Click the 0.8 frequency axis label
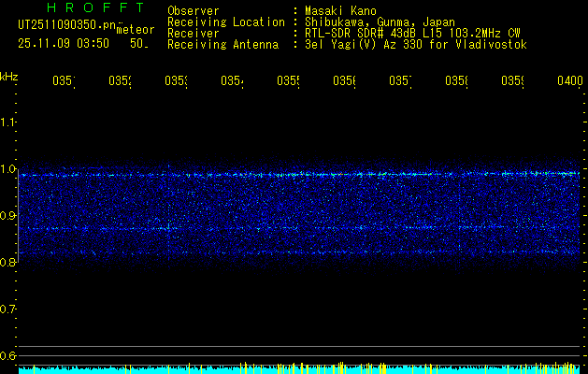The image size is (588, 374). coord(7,263)
